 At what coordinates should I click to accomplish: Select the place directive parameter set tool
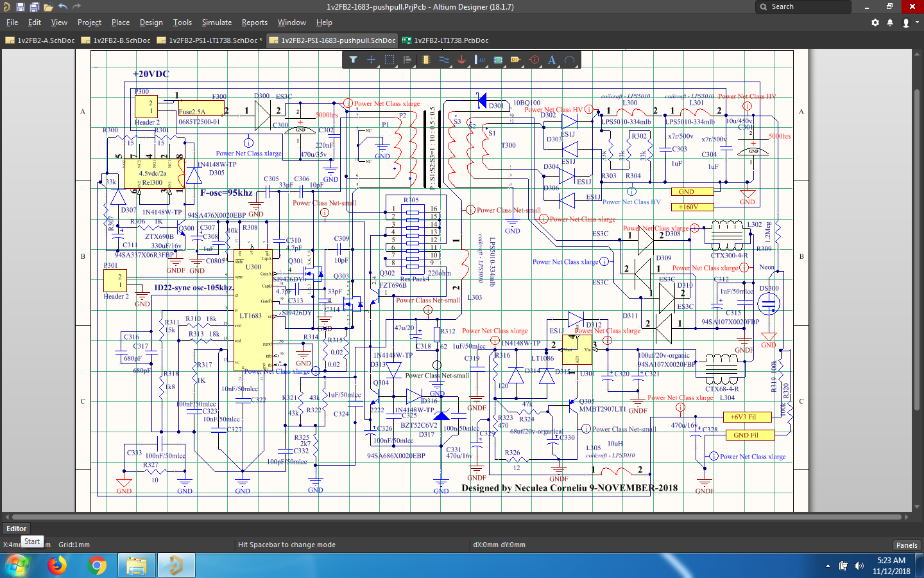coord(534,60)
